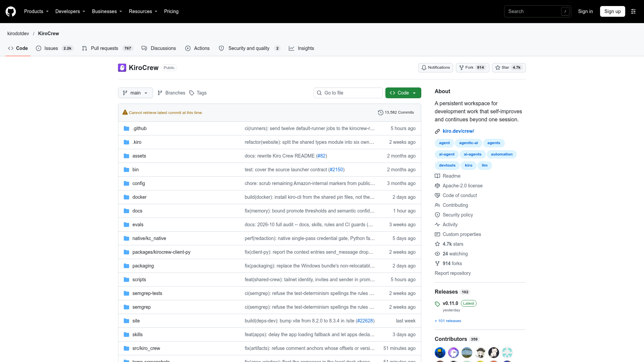644x362 pixels.
Task: Click the top Search box
Action: pyautogui.click(x=537, y=11)
